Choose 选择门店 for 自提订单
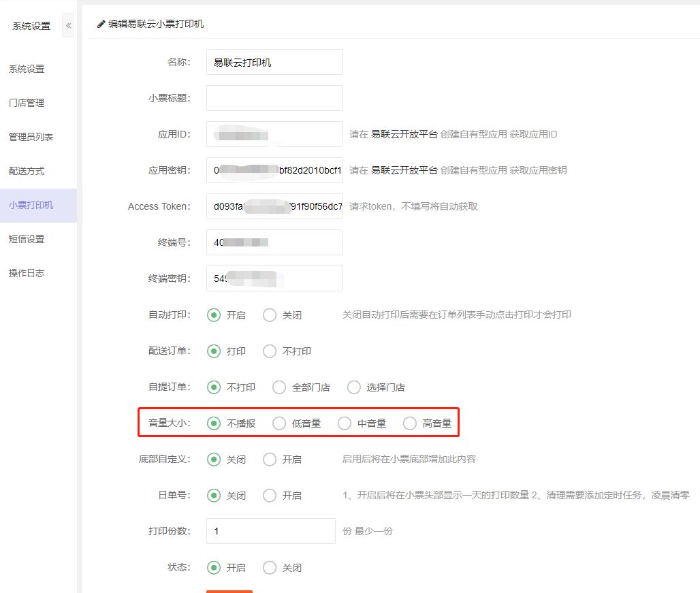Image resolution: width=700 pixels, height=593 pixels. point(354,387)
